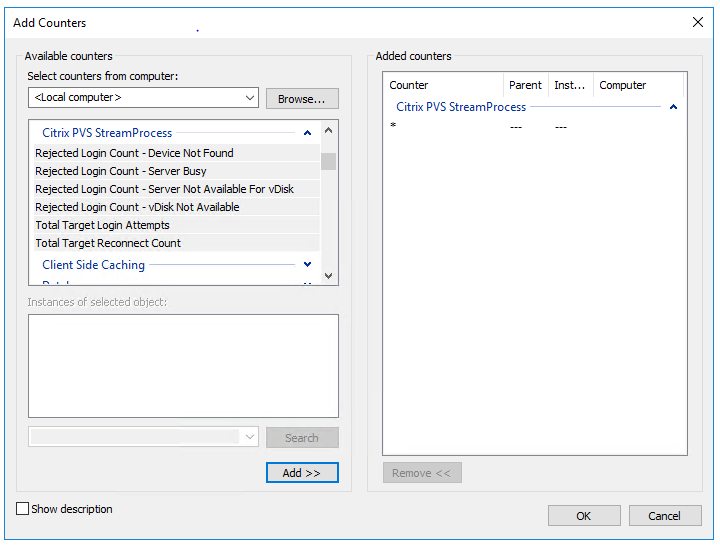Image resolution: width=720 pixels, height=545 pixels.
Task: Select Total Target Login Attempts counter
Action: tap(103, 225)
